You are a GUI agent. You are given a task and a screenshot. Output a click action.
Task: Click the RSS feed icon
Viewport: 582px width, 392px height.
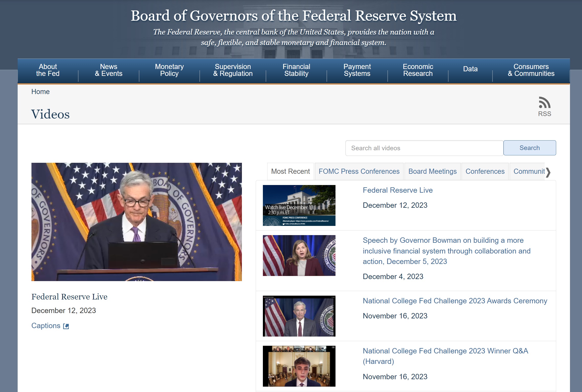(x=544, y=103)
